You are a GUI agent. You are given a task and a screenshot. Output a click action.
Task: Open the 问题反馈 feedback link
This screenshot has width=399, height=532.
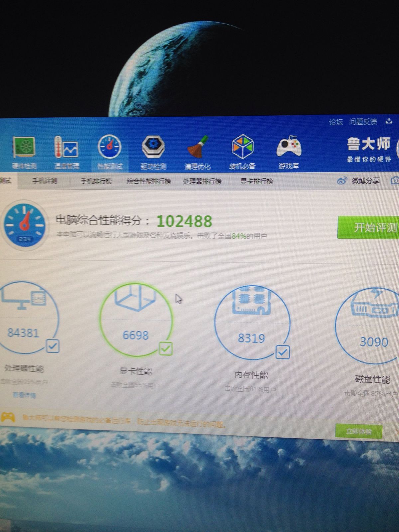click(x=363, y=122)
